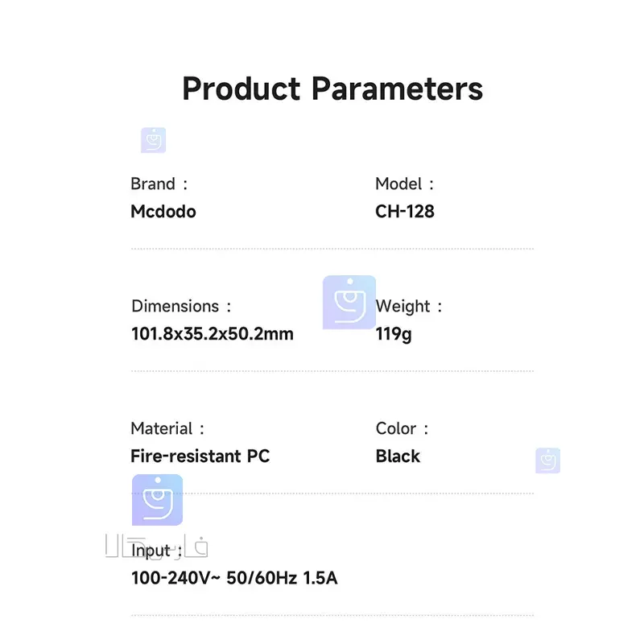Select the Weight label
The image size is (644, 644).
coord(410,307)
